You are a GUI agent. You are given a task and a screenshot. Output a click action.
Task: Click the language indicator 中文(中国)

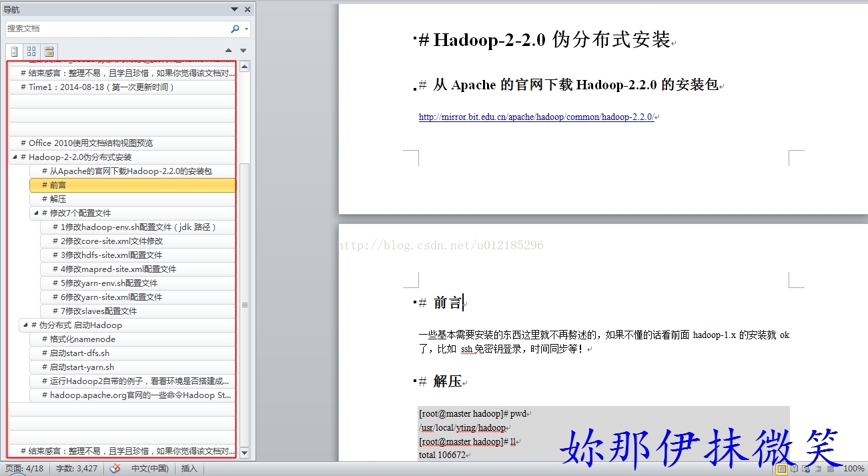coord(149,469)
